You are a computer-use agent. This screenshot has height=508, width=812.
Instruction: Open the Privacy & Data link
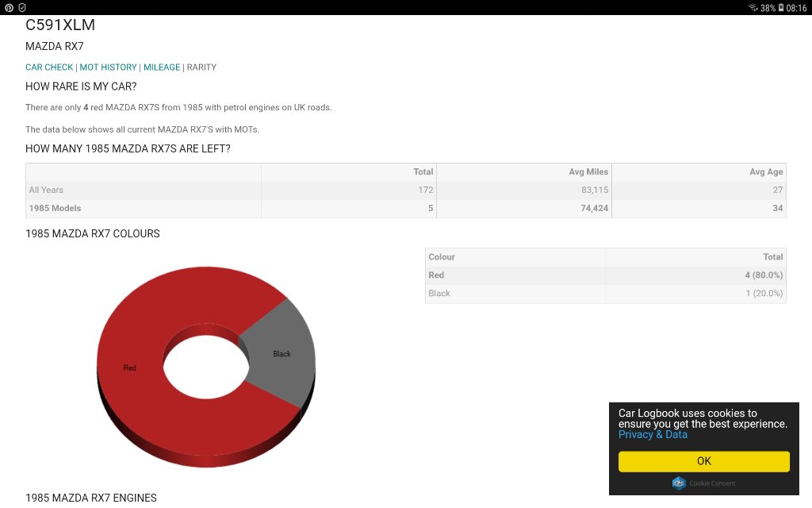(x=653, y=435)
